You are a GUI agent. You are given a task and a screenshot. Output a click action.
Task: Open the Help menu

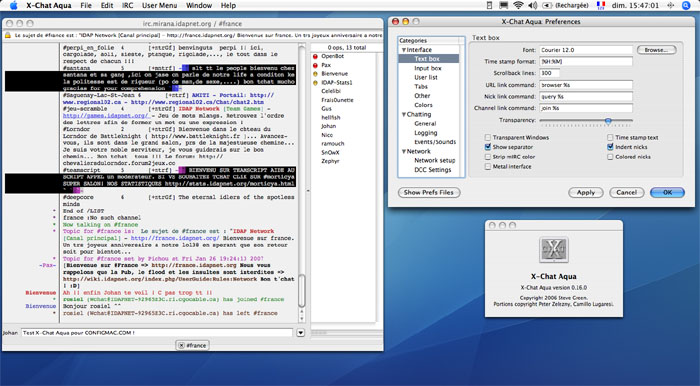[228, 5]
